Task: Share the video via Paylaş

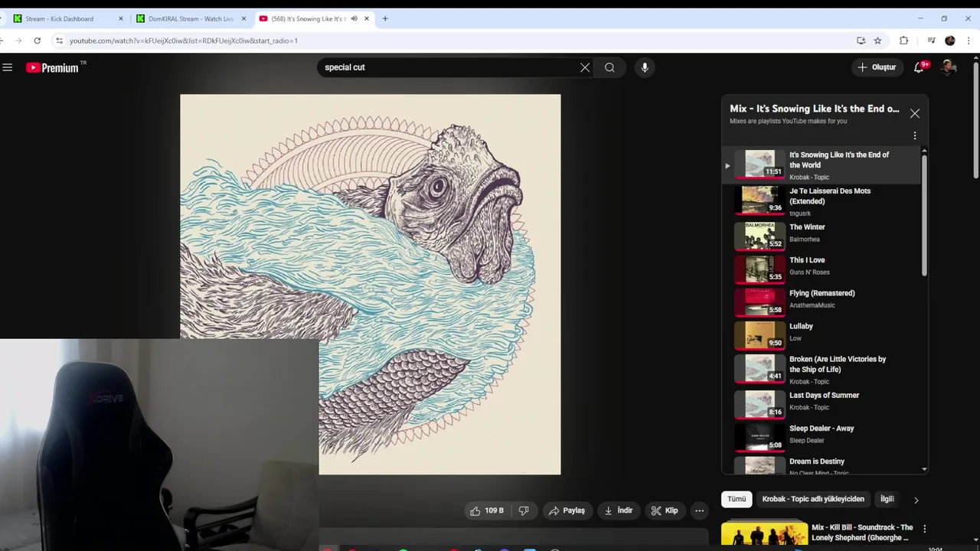Action: tap(567, 510)
